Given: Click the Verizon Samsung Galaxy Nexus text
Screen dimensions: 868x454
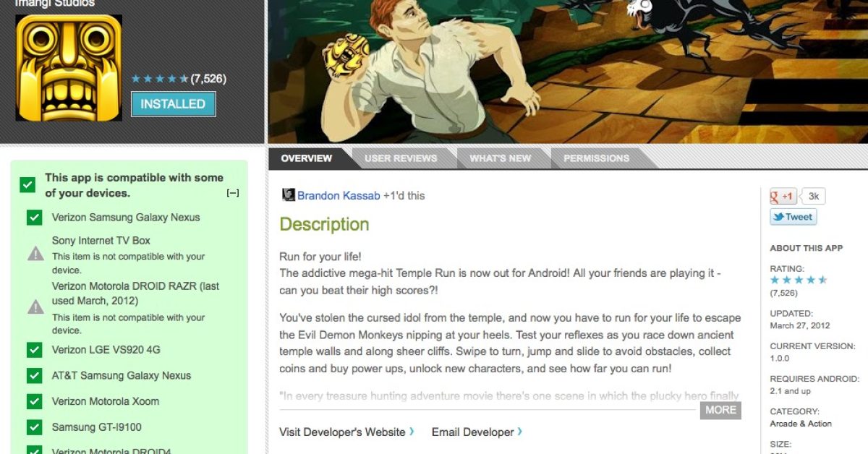Looking at the screenshot, I should (126, 218).
